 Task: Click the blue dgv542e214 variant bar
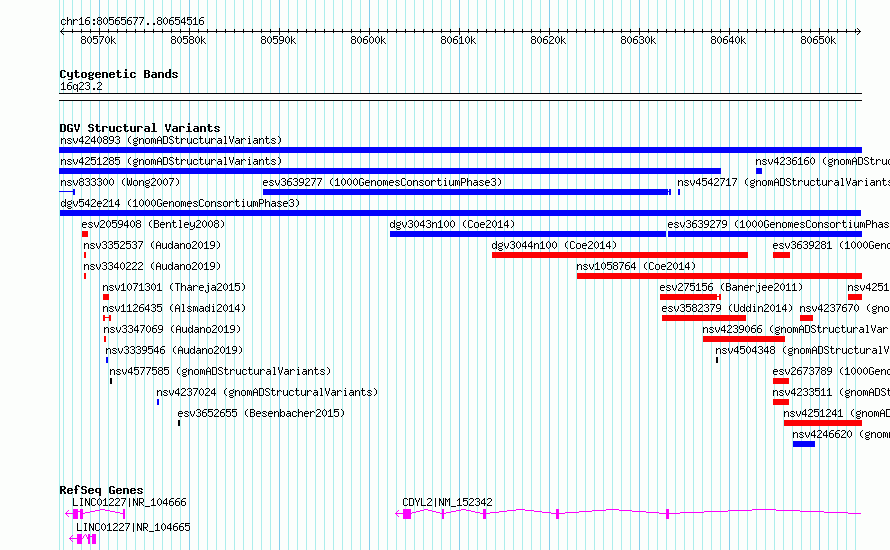(460, 213)
